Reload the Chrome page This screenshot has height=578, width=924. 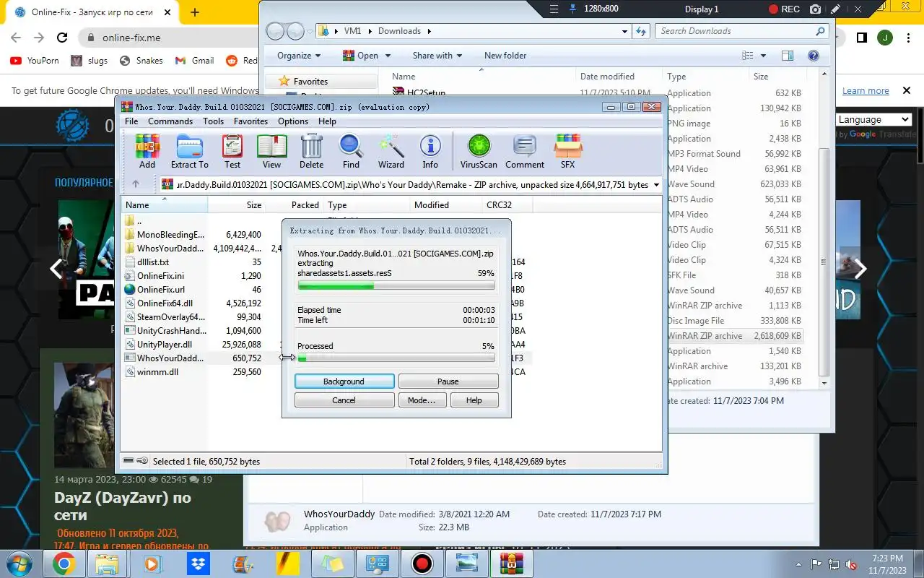pos(62,38)
